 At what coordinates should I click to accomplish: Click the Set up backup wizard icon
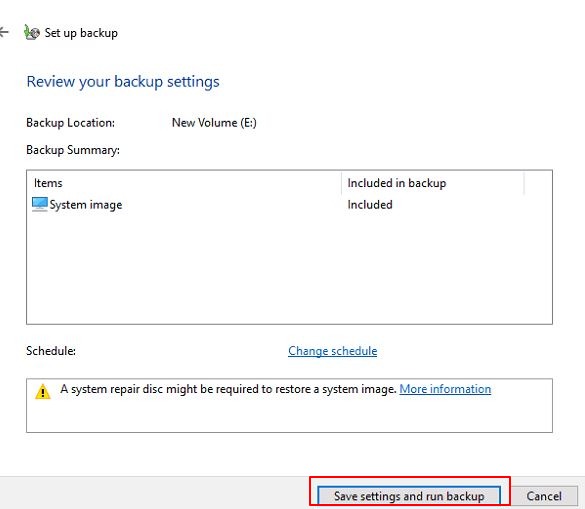pyautogui.click(x=32, y=32)
